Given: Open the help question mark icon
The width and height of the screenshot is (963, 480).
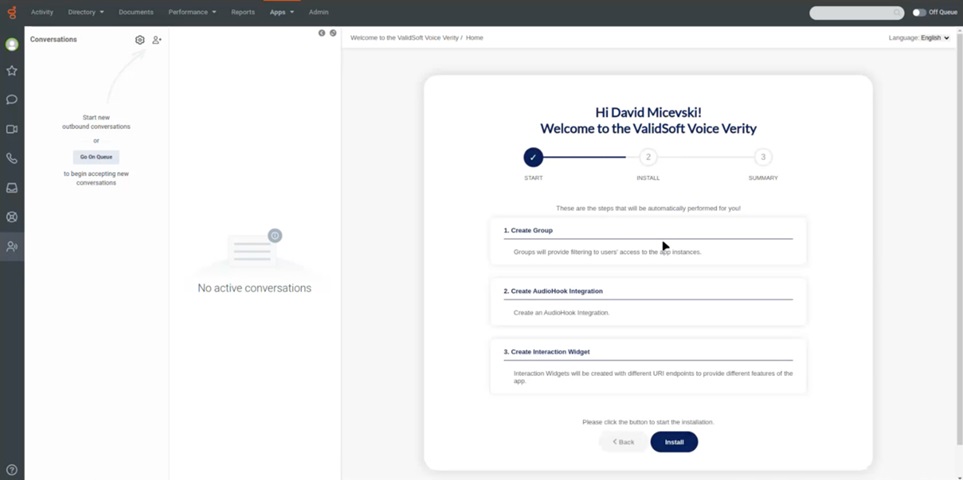Looking at the screenshot, I should (x=12, y=470).
